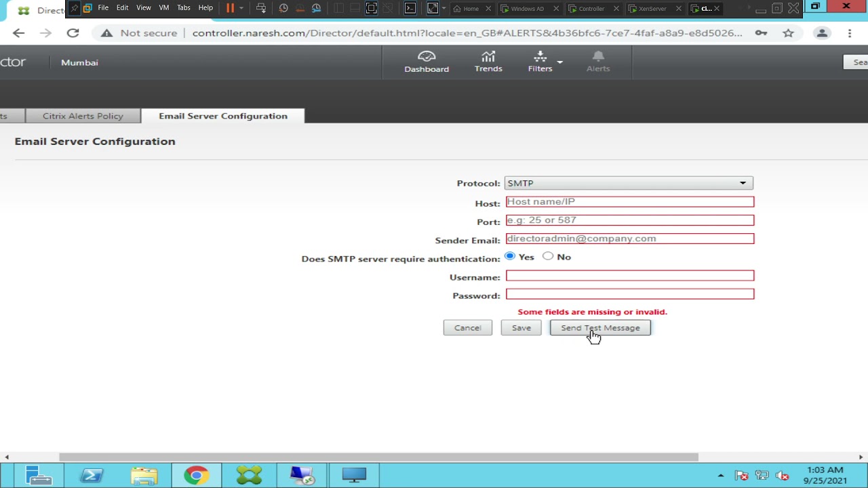Open VMware File menu
This screenshot has width=868, height=488.
pos(103,8)
